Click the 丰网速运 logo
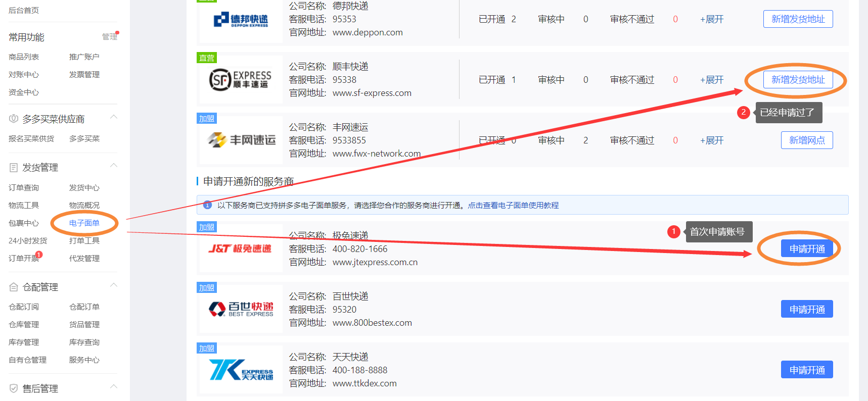Screen dimensions: 868x401 (x=241, y=140)
